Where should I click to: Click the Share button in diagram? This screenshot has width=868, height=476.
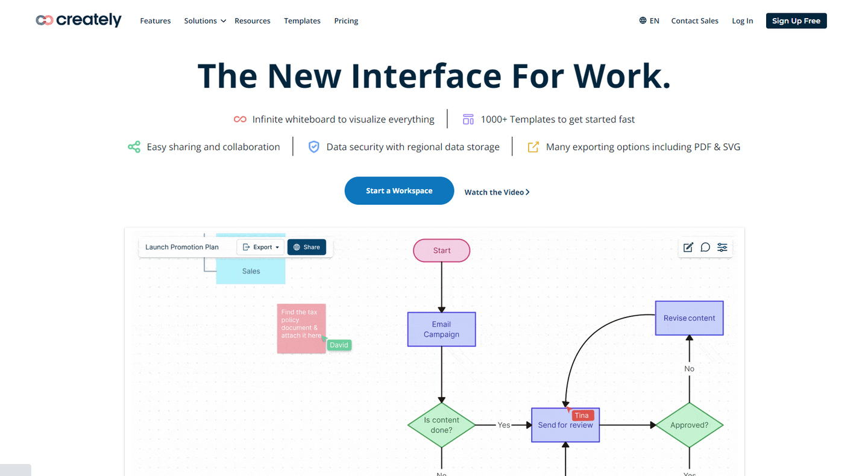pos(307,247)
